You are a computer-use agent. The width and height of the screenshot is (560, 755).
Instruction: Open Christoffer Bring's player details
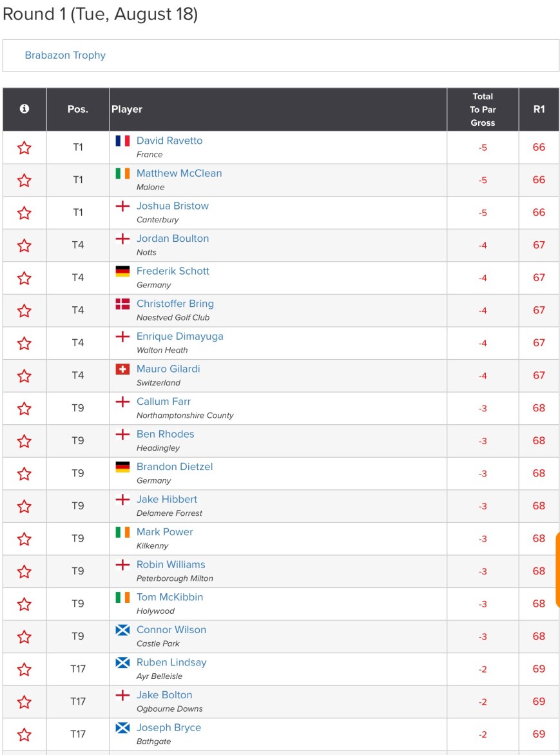click(x=175, y=304)
